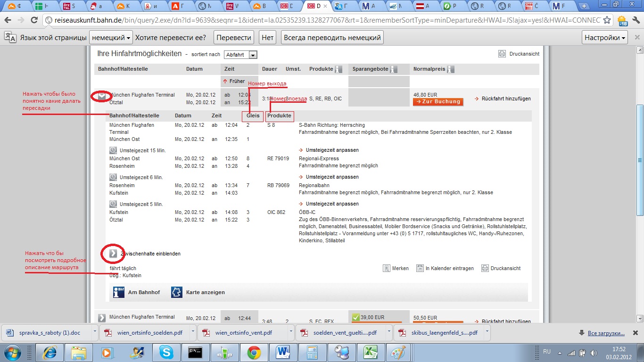Image resolution: width=644 pixels, height=362 pixels.
Task: Click the Karte anzeigen link text
Action: click(x=206, y=292)
